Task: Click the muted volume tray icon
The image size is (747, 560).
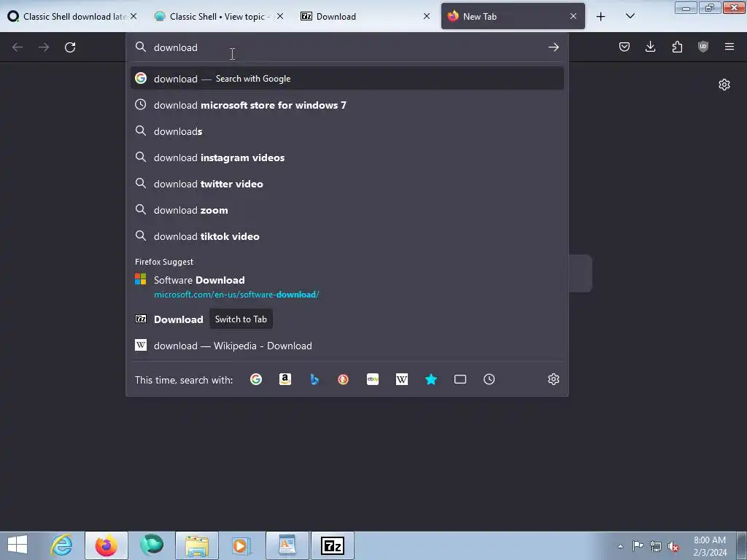Action: (x=673, y=546)
